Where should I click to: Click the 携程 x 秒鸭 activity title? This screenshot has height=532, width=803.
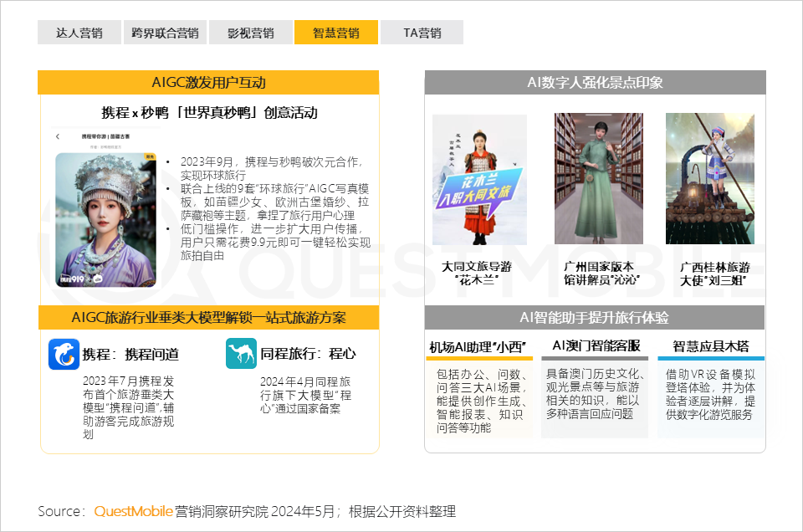coord(209,113)
